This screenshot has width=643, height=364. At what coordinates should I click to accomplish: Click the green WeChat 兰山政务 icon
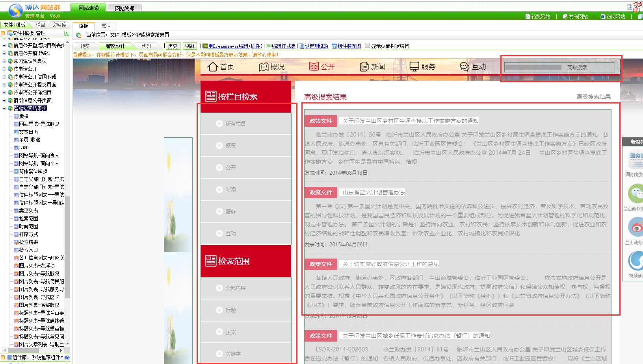click(636, 194)
